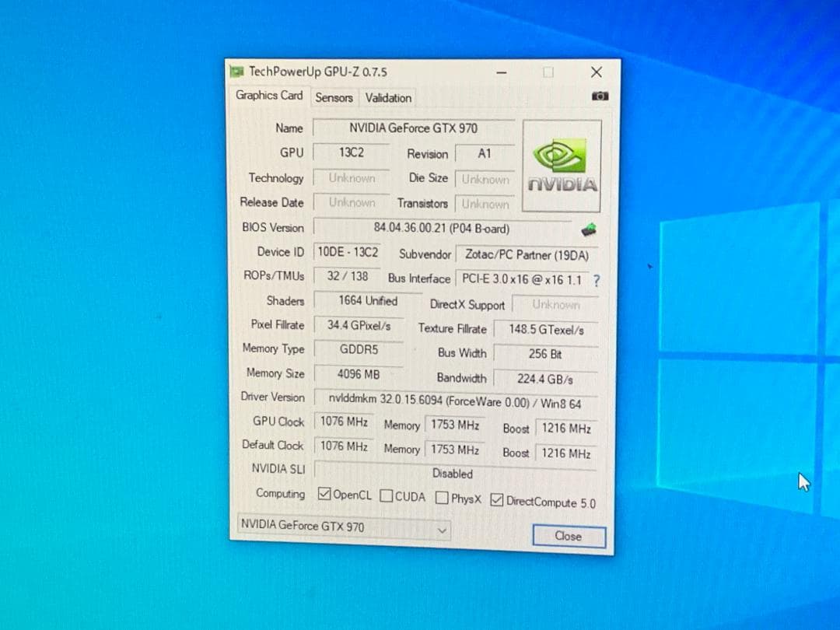Launch the PCI-E render test question mark
Viewport: 840px width, 630px height.
pos(596,281)
